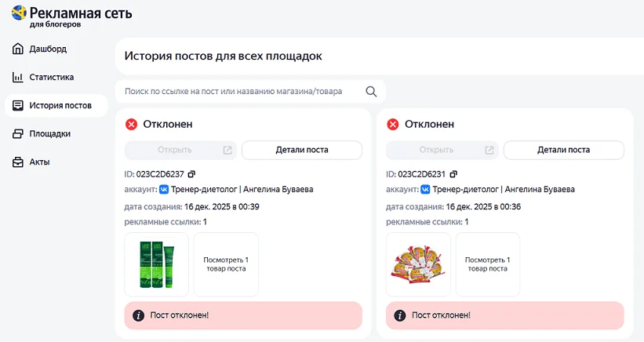The height and width of the screenshot is (342, 644).
Task: Click info icon in first rejection notice
Action: click(x=138, y=315)
